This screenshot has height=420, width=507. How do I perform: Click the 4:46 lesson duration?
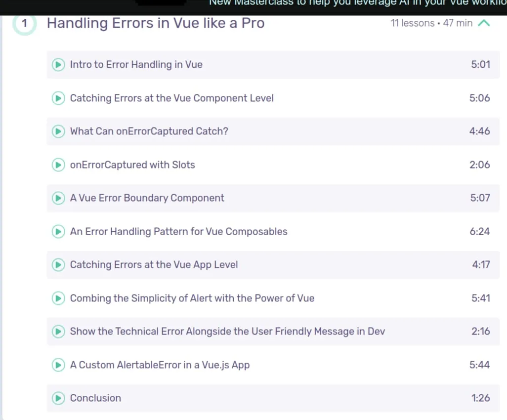479,131
